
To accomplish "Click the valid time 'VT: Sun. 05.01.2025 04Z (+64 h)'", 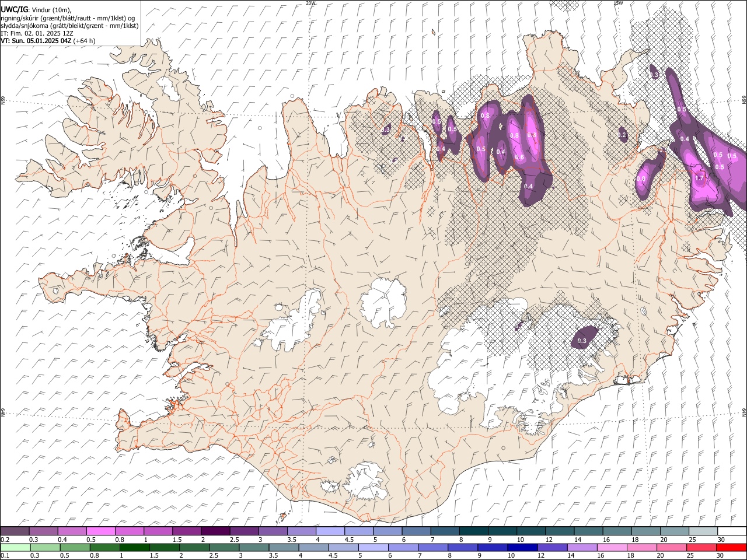I will [48, 41].
